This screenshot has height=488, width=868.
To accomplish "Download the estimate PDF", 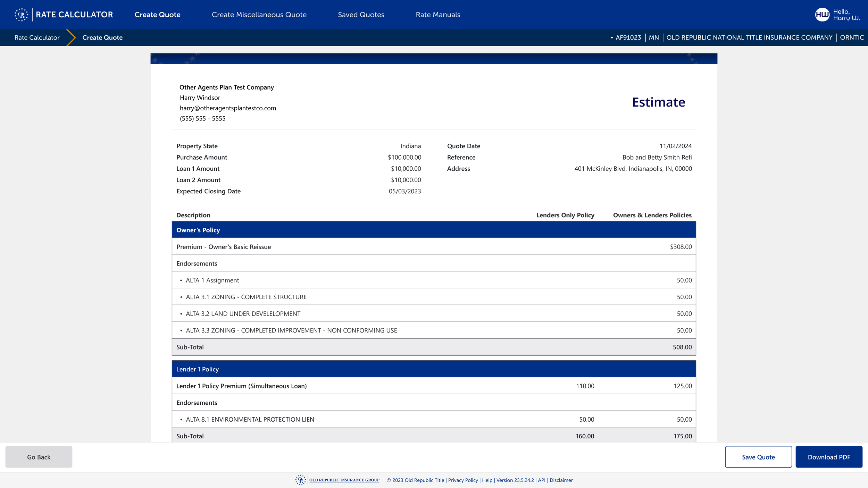I will pyautogui.click(x=828, y=457).
